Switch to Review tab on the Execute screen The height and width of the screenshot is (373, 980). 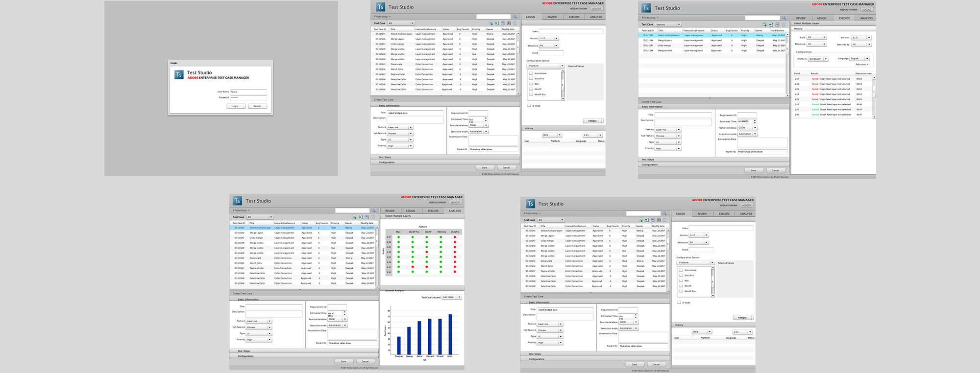801,18
